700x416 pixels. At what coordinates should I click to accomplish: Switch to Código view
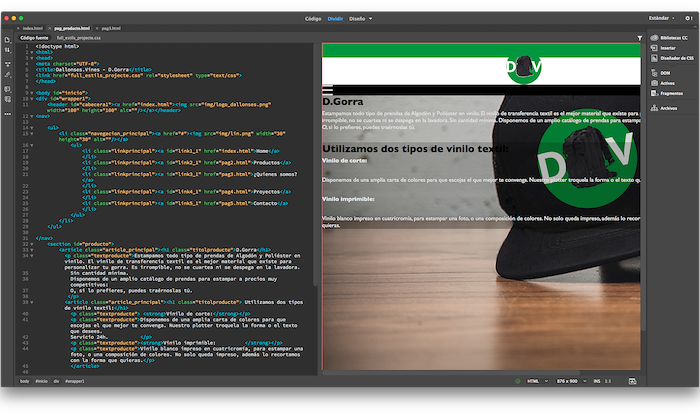pyautogui.click(x=313, y=19)
